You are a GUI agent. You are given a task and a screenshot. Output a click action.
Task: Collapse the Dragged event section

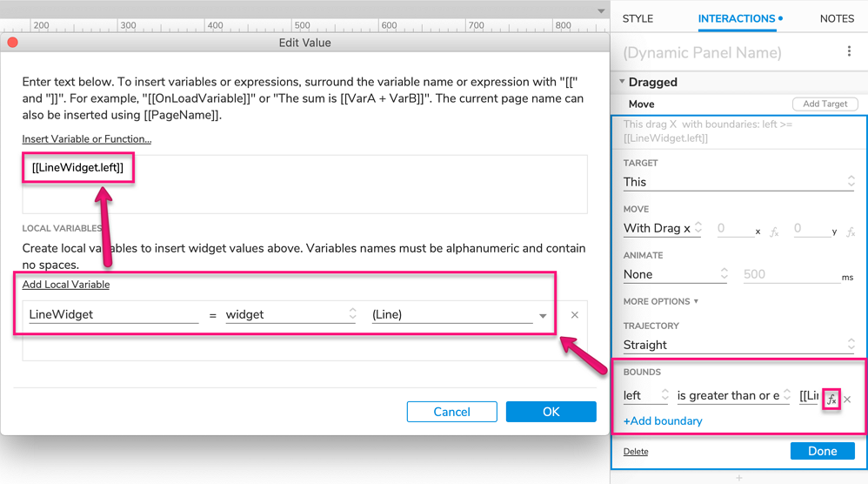(623, 83)
